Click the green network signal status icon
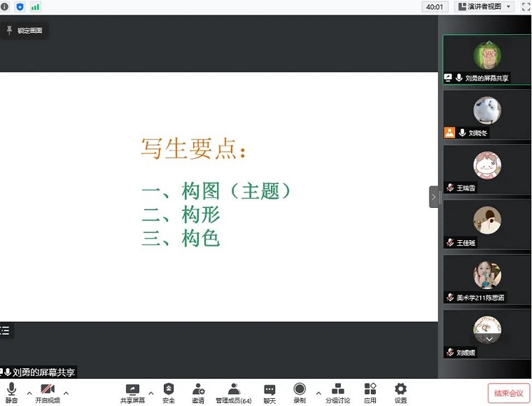The height and width of the screenshot is (406, 532). [35, 6]
